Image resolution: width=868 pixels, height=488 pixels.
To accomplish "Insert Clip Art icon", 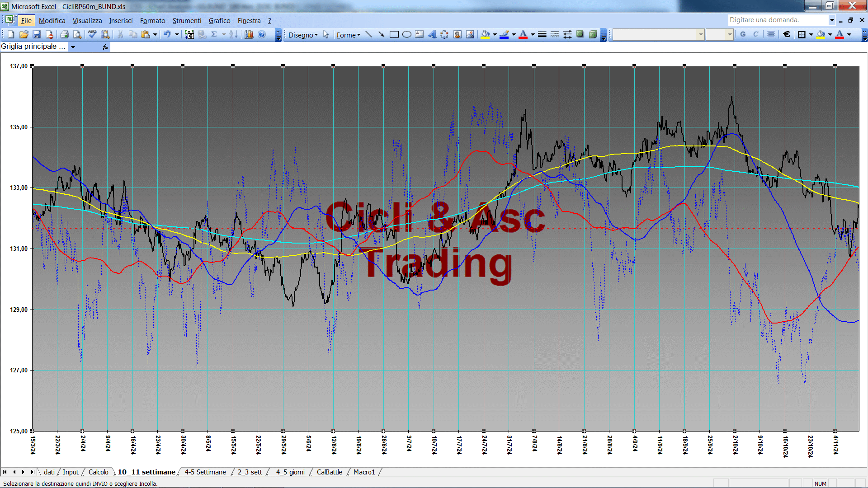I will [457, 34].
